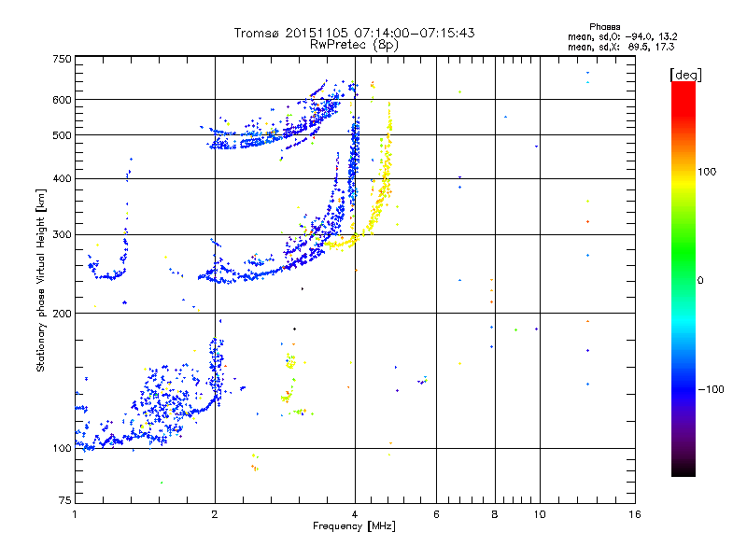
Task: Click the y-axis tick label "600"
Action: 62,100
